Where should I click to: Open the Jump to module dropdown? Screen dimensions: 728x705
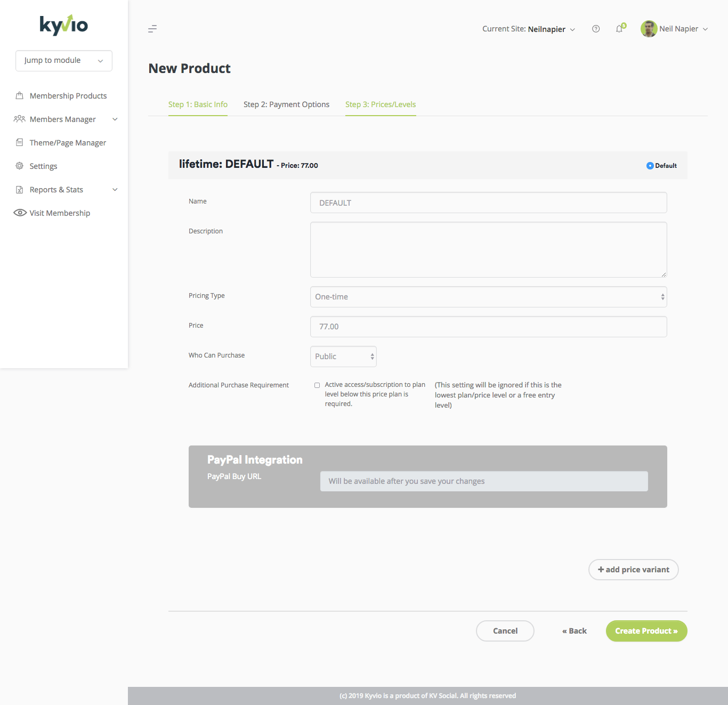click(64, 61)
